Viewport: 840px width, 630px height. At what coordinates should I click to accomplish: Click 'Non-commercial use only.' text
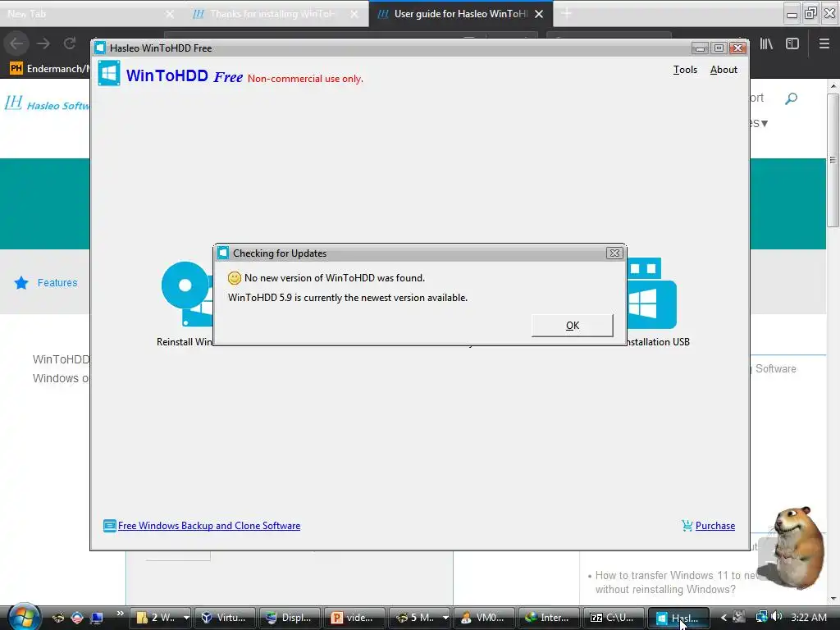click(x=305, y=79)
